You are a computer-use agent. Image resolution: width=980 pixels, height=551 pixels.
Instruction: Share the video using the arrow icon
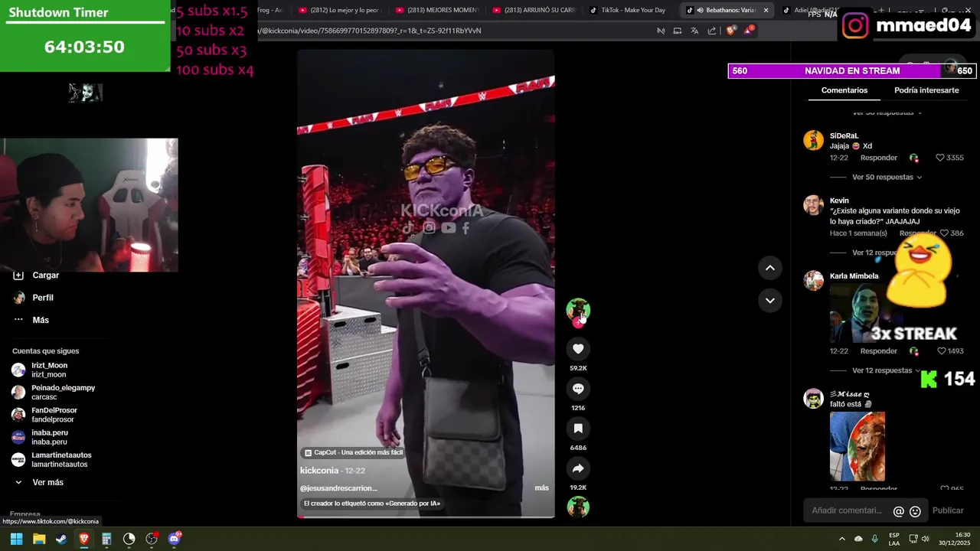(578, 468)
